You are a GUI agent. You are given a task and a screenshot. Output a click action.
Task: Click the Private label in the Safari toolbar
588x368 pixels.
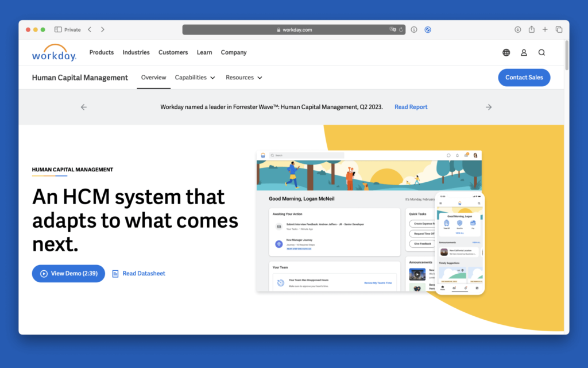[x=72, y=30]
